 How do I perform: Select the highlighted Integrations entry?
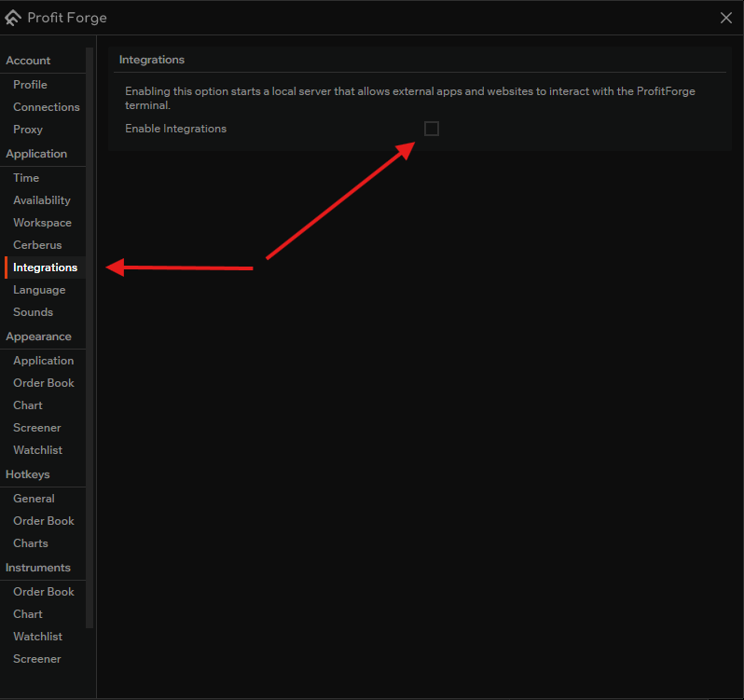[x=45, y=268]
